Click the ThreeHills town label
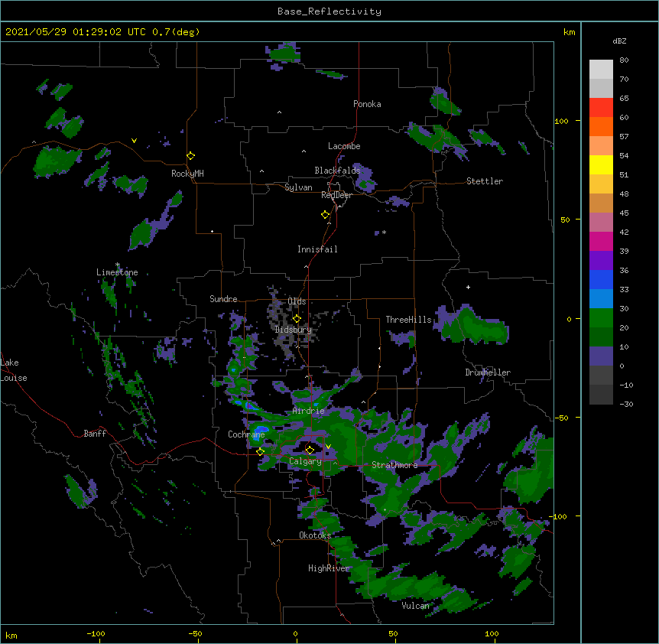The height and width of the screenshot is (644, 659). [409, 320]
